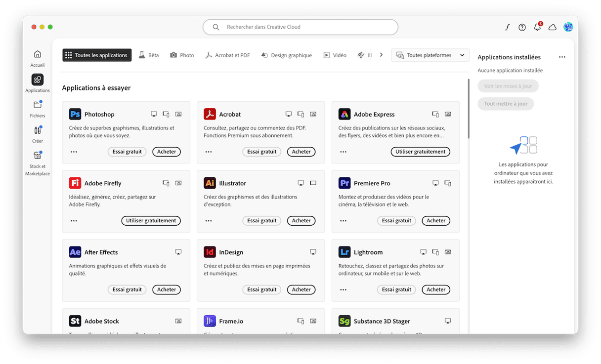Select the Design graphique category tab
601x364 pixels.
[287, 55]
